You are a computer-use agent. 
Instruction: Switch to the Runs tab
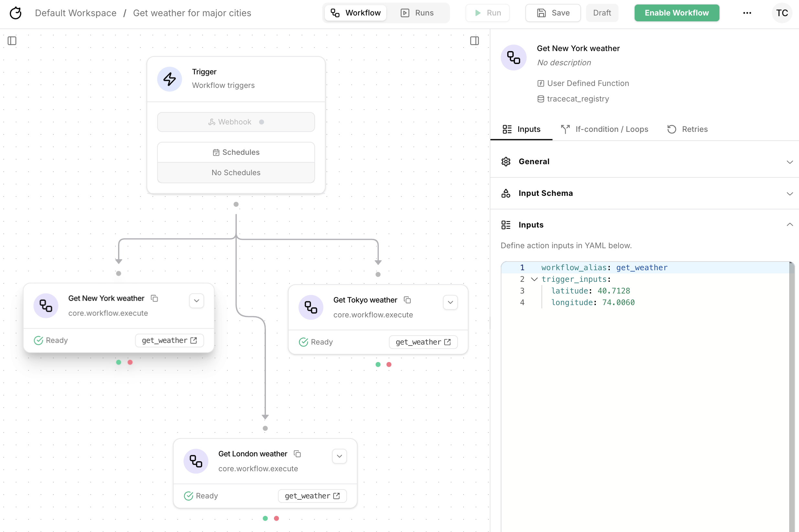(x=417, y=13)
